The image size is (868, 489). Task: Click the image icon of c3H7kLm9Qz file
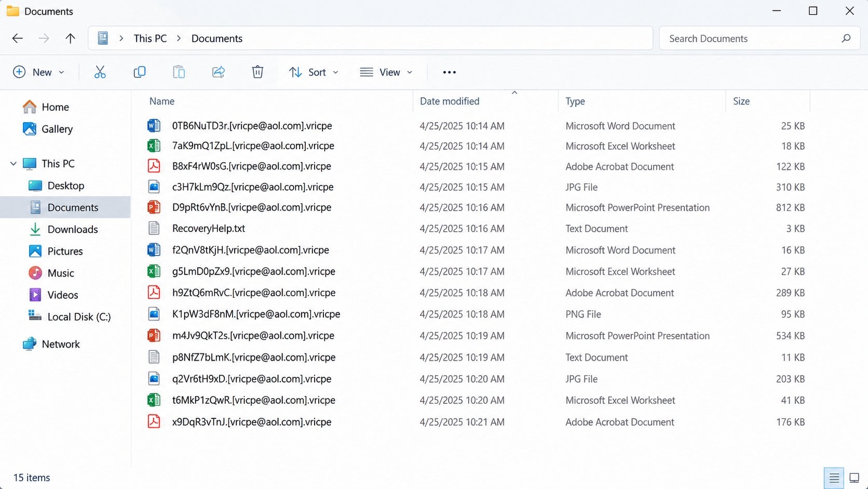click(154, 187)
